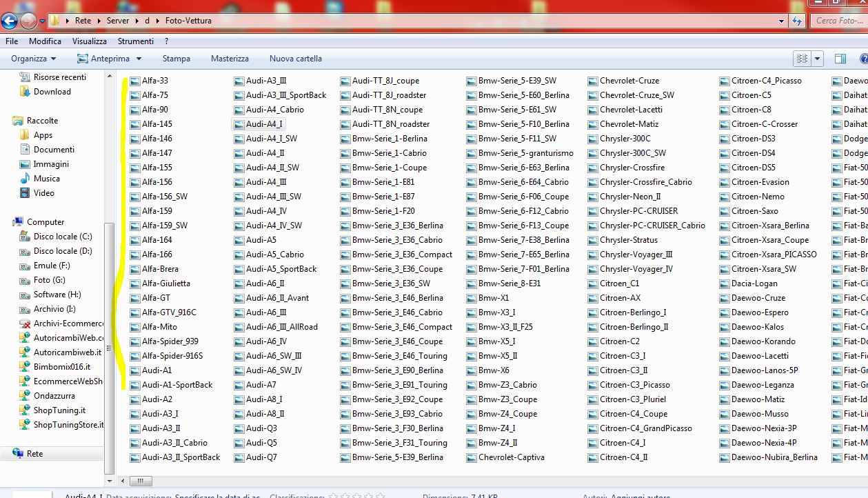868x498 pixels.
Task: Open the Modifica menu
Action: 45,41
